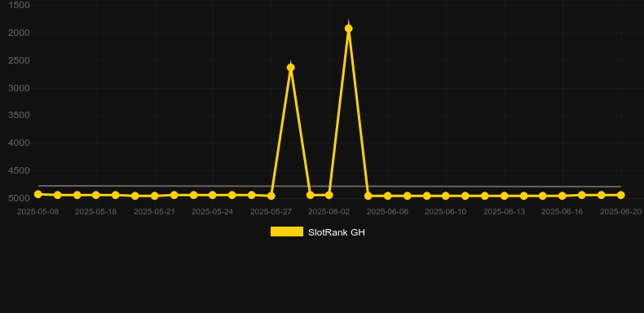Toggle the SlotRank GH legend label
This screenshot has width=644, height=313.
click(337, 232)
